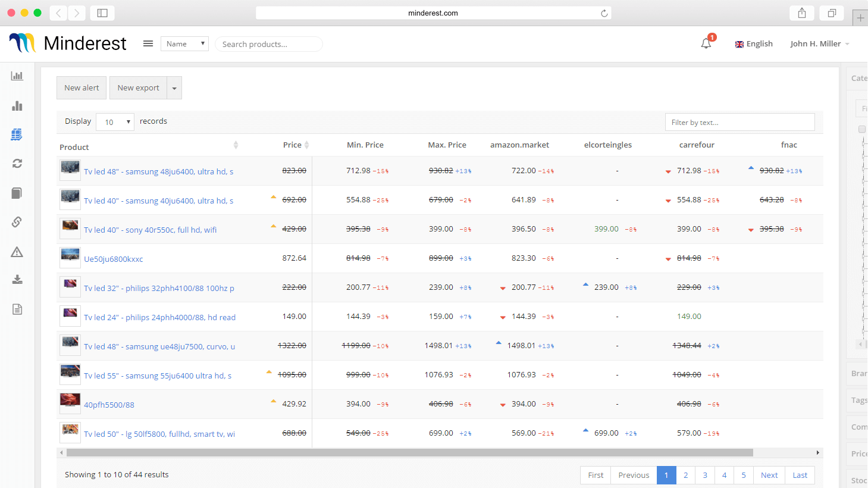The image size is (868, 488).
Task: Go forward in browser history
Action: (77, 13)
